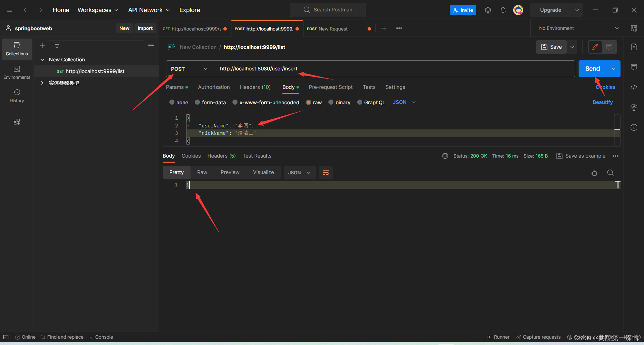The height and width of the screenshot is (345, 644).
Task: Open the Collections sidebar panel
Action: (17, 49)
